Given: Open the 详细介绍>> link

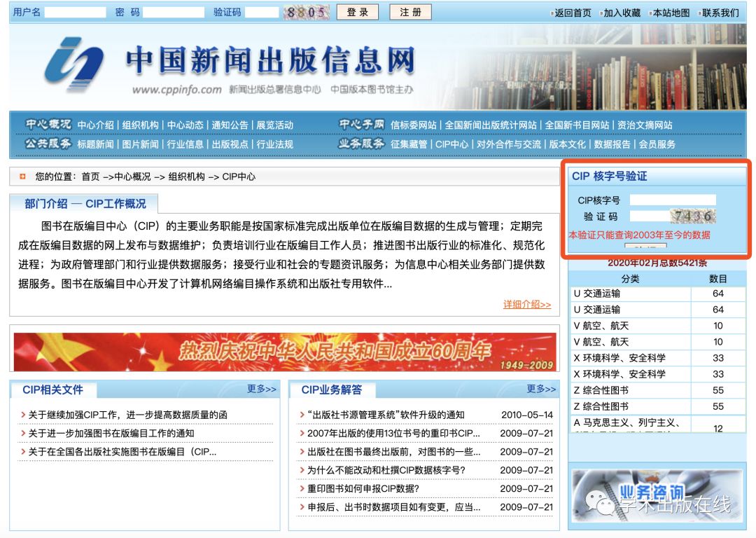Looking at the screenshot, I should coord(527,305).
